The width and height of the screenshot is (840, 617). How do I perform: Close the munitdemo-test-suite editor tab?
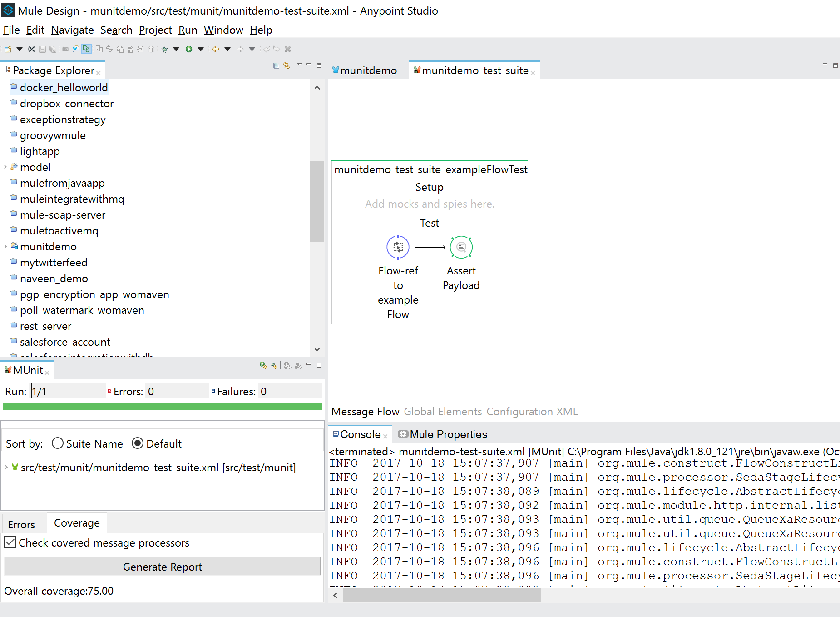pos(533,73)
